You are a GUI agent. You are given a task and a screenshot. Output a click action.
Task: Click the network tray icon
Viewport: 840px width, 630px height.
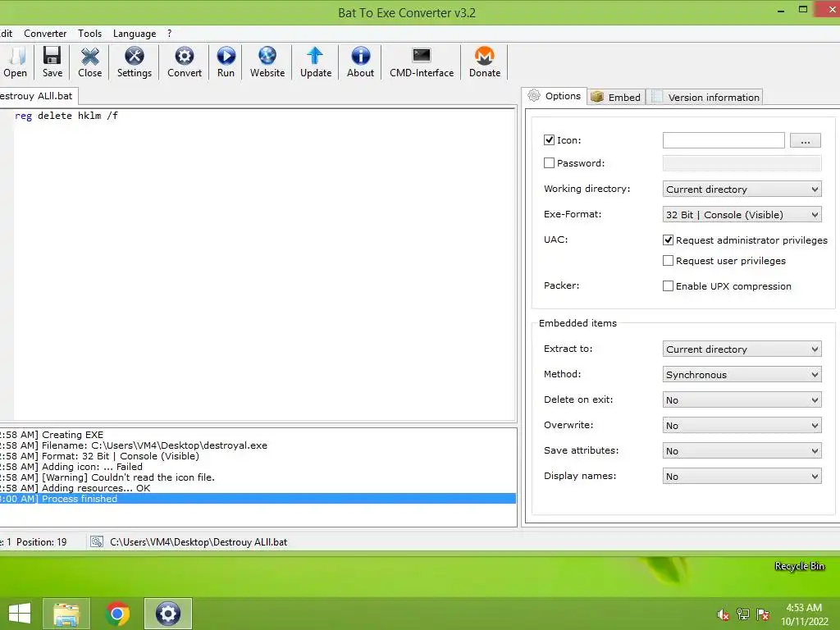pyautogui.click(x=743, y=614)
